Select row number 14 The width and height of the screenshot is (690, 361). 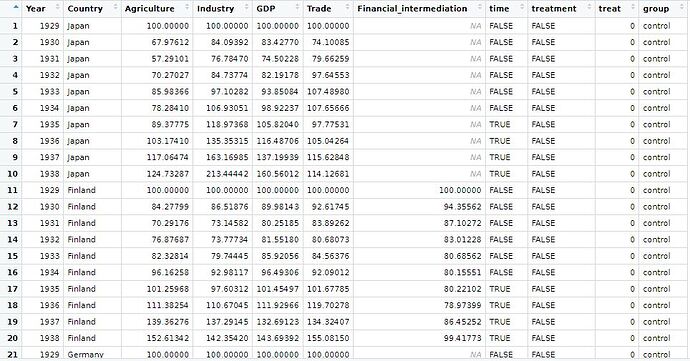click(x=13, y=239)
